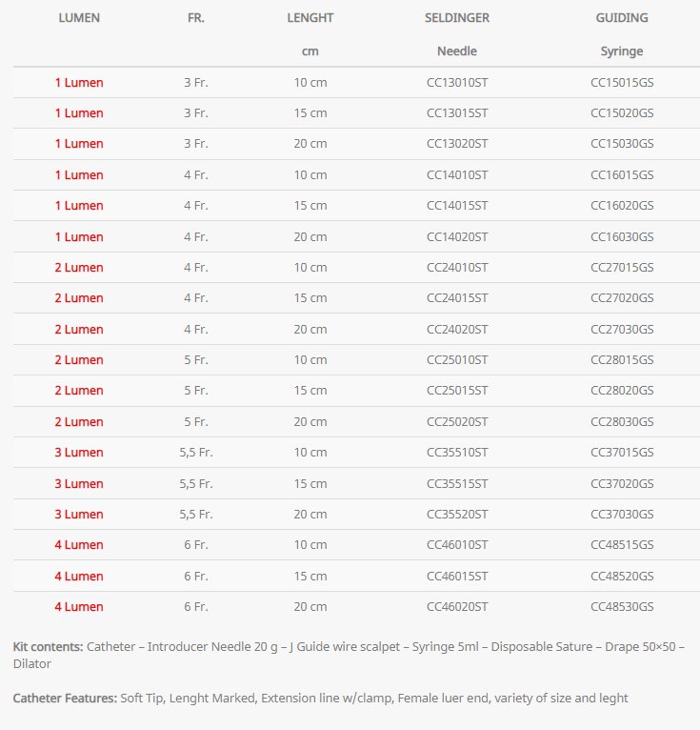Click the Kit contents label
The width and height of the screenshot is (700, 730).
click(x=48, y=647)
